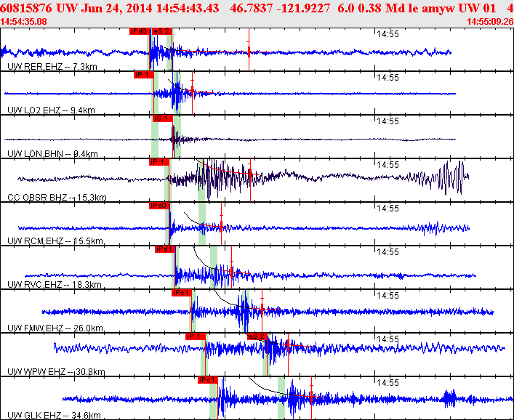514x420 pixels.
Task: Click the 14:55 time tick label on OBSR trace
Action: (387, 165)
